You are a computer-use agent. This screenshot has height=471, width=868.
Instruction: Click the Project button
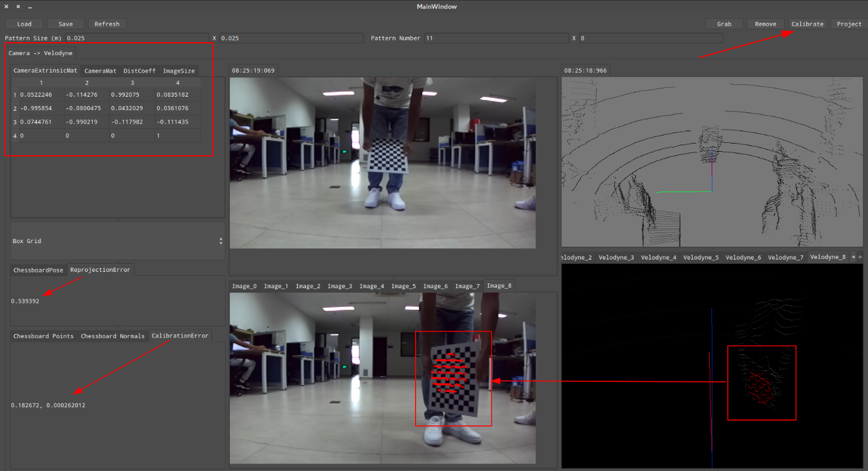(849, 24)
